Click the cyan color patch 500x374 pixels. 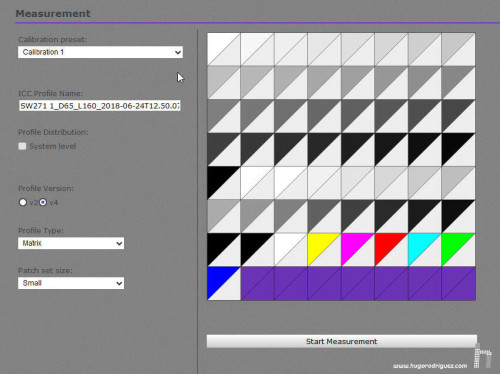point(425,250)
